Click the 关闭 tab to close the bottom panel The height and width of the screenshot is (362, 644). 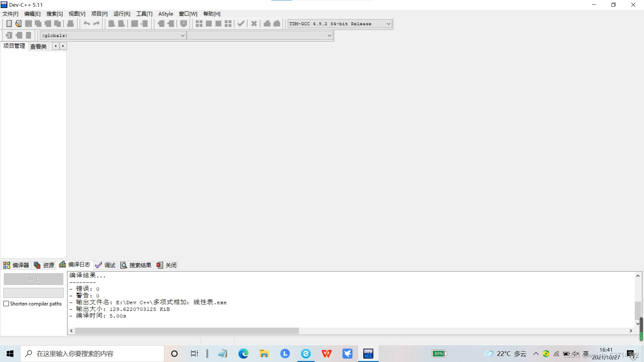(167, 265)
